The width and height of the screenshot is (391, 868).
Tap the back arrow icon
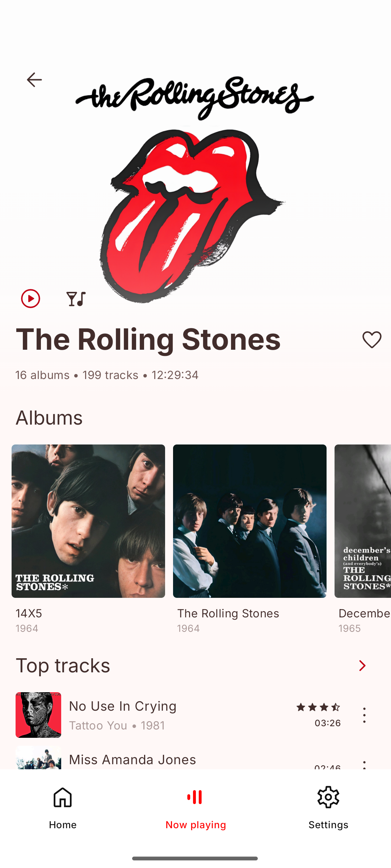(34, 80)
